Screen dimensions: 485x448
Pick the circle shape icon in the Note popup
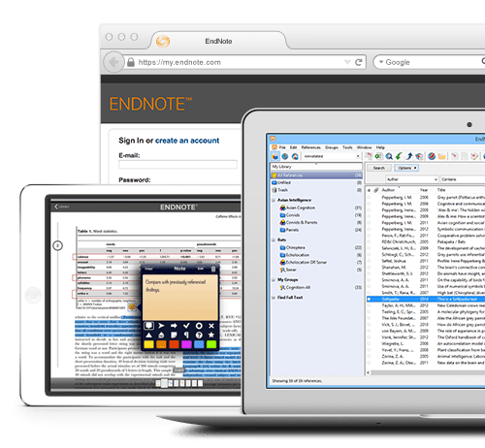(x=199, y=326)
